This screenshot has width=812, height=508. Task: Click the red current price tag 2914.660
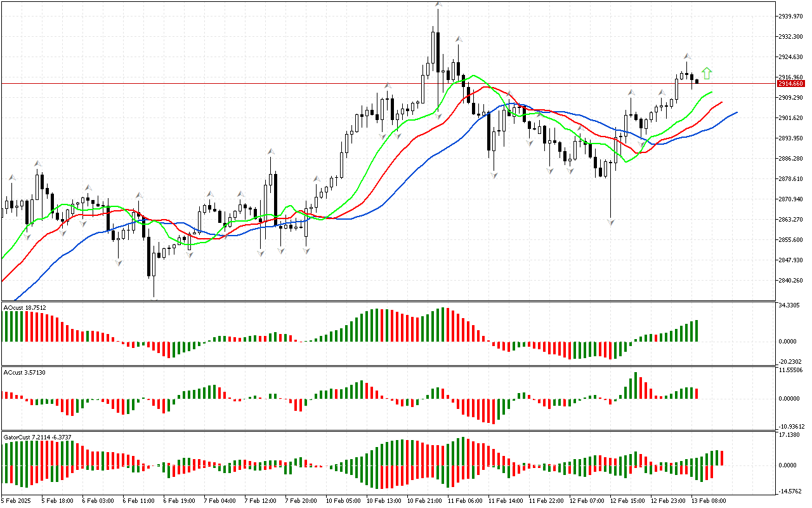click(x=790, y=84)
